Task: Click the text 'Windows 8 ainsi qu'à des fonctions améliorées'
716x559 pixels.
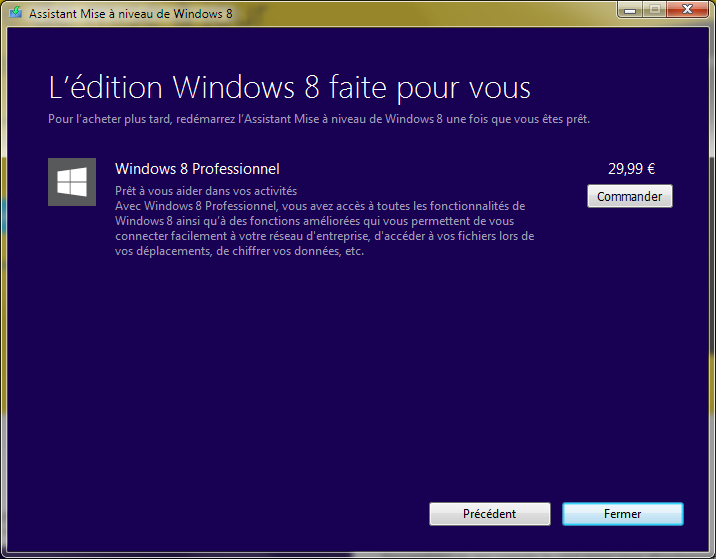Action: (x=240, y=221)
